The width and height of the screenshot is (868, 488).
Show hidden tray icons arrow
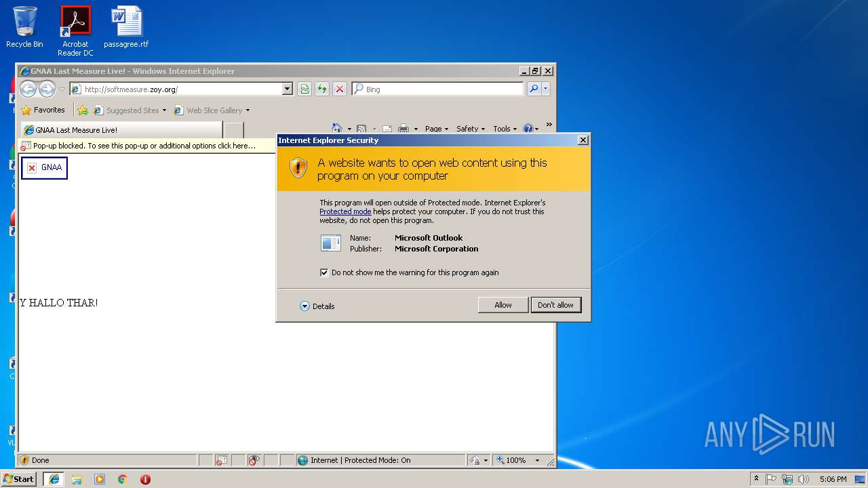click(x=756, y=479)
